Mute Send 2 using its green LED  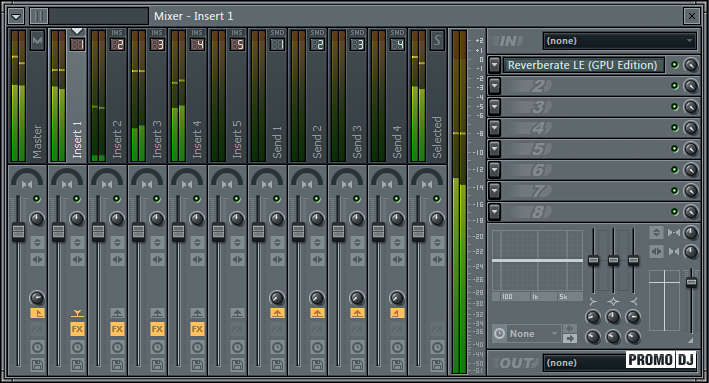tap(317, 199)
